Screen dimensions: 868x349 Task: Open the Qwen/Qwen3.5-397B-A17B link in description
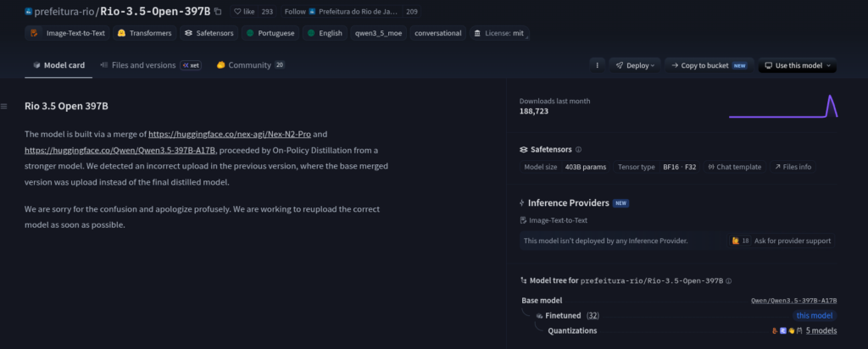tap(120, 150)
